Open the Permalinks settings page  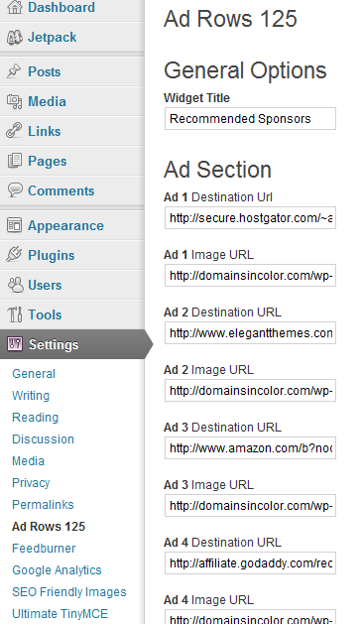pyautogui.click(x=43, y=505)
